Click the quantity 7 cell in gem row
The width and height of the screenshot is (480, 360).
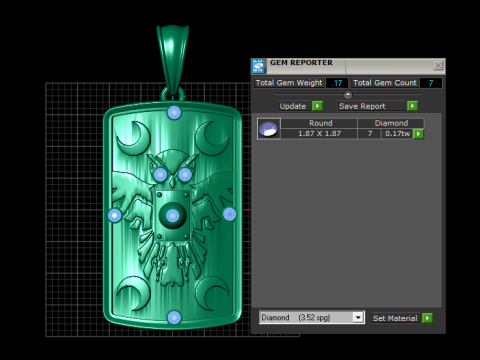[370, 134]
